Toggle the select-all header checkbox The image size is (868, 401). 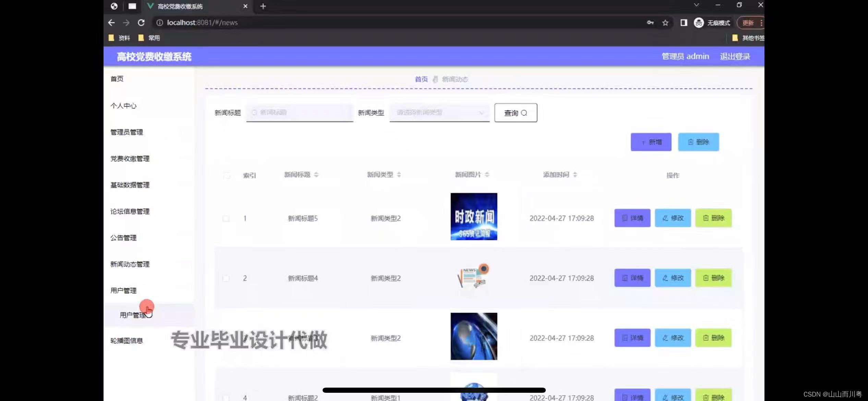(x=227, y=175)
